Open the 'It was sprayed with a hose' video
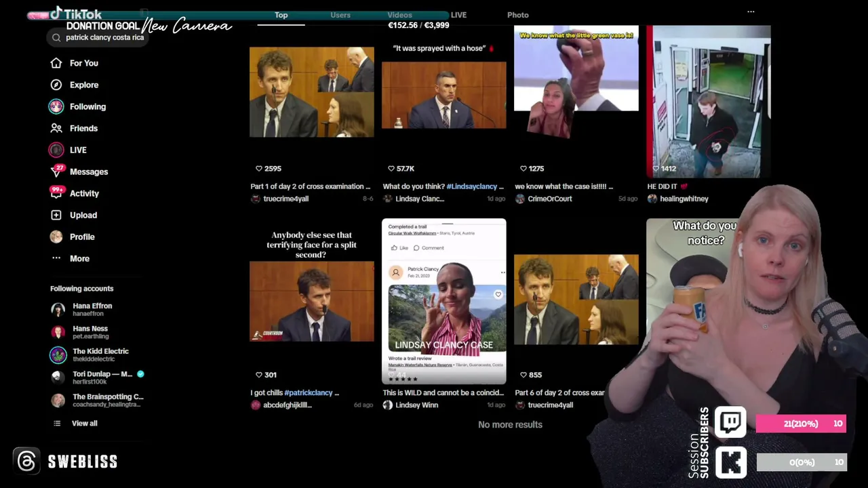 (443, 95)
